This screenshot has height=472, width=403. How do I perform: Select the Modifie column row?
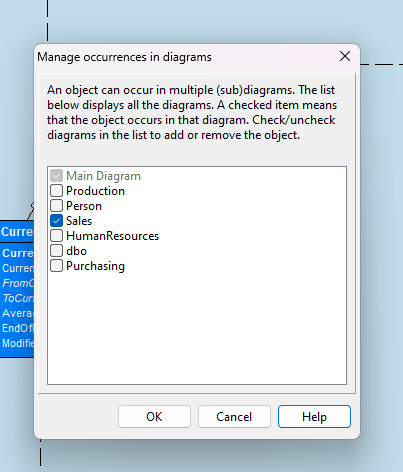click(x=17, y=343)
